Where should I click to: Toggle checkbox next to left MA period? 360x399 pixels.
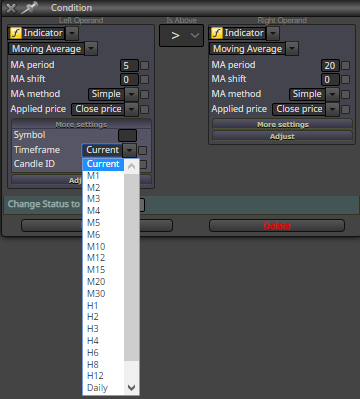pos(144,65)
